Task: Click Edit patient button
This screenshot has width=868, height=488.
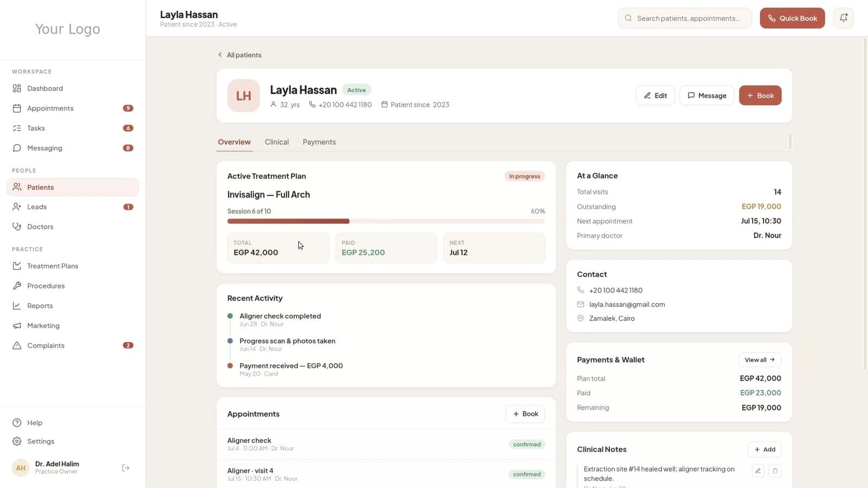Action: point(655,95)
